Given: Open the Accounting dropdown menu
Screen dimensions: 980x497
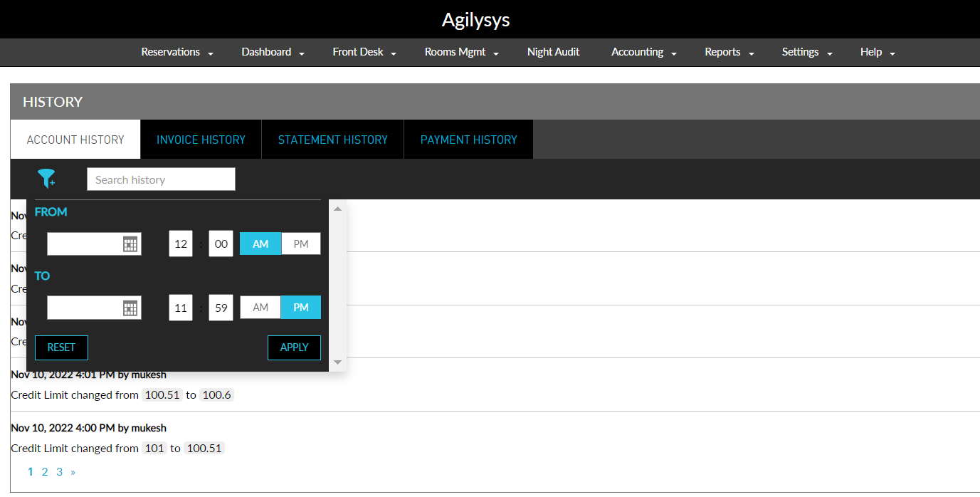Looking at the screenshot, I should [x=643, y=52].
